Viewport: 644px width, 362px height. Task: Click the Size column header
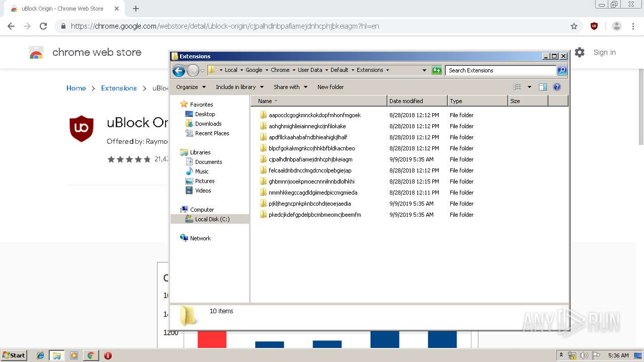(x=528, y=101)
